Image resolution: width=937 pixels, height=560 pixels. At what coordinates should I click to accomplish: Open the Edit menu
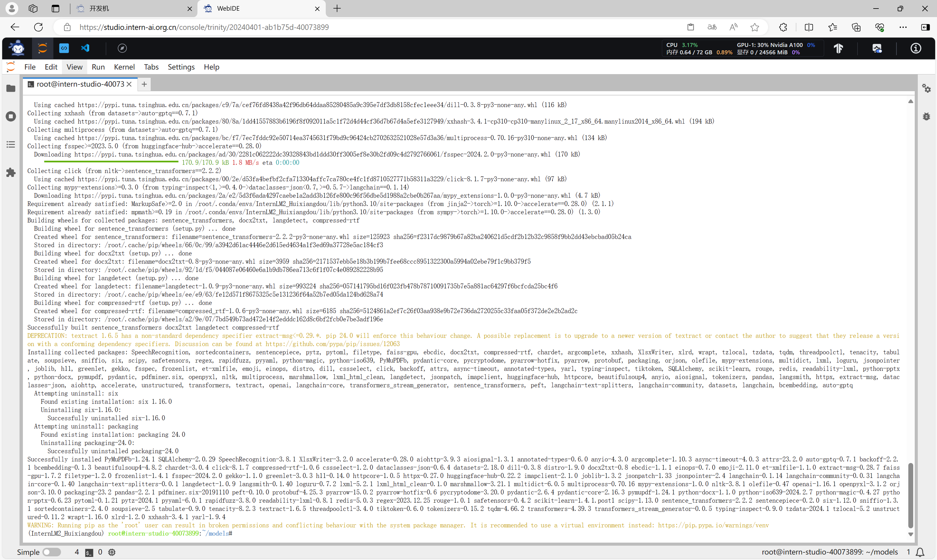click(x=51, y=67)
